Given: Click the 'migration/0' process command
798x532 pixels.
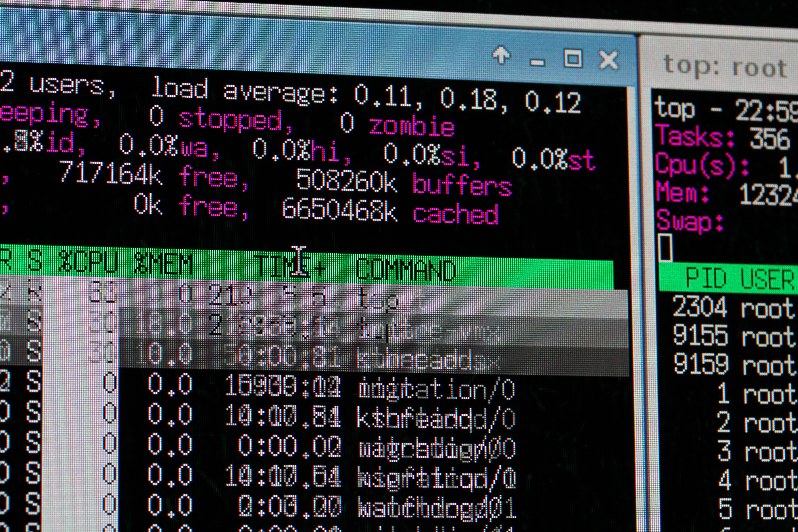Looking at the screenshot, I should tap(437, 389).
